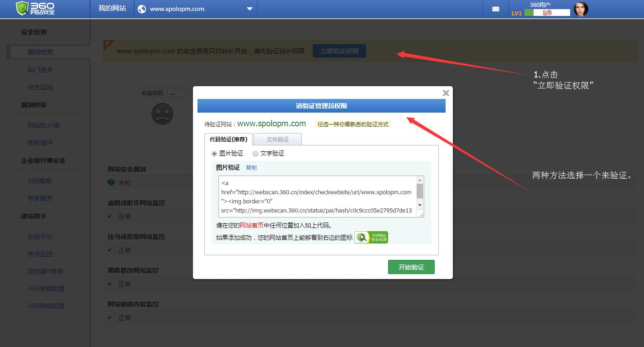Open 网站防火墙 in the sidebar
This screenshot has height=347, width=644.
(x=43, y=125)
